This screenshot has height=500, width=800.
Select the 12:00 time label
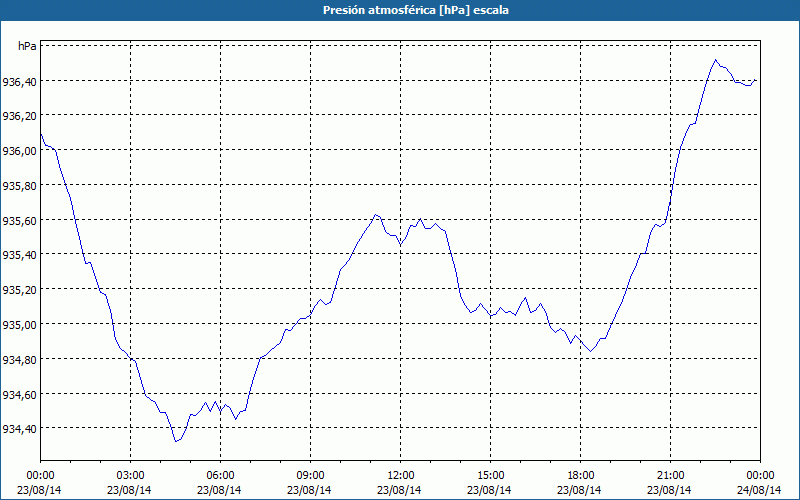(401, 476)
